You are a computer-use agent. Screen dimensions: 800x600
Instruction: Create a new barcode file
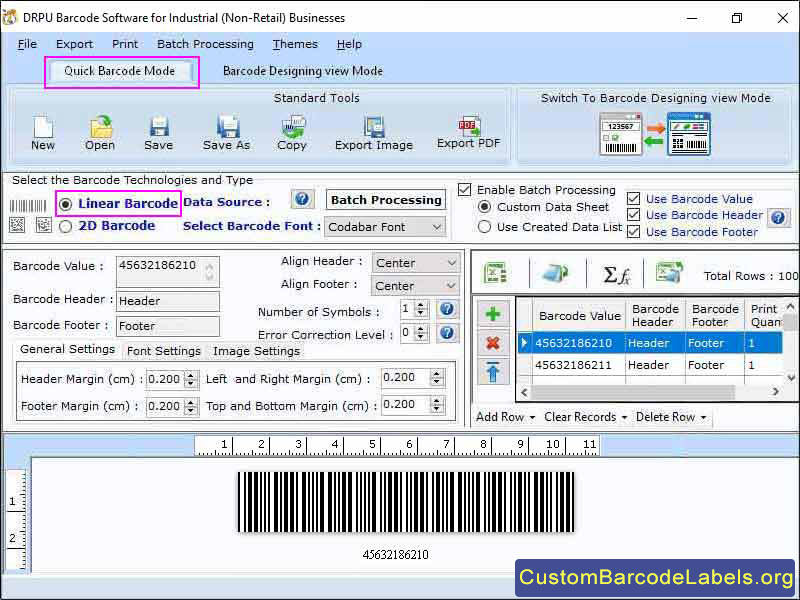pos(42,130)
